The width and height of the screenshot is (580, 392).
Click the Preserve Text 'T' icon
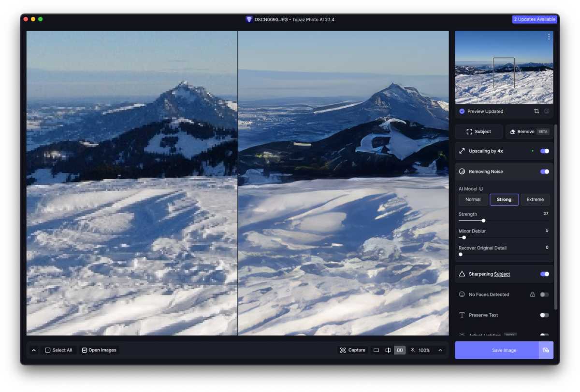click(x=462, y=315)
